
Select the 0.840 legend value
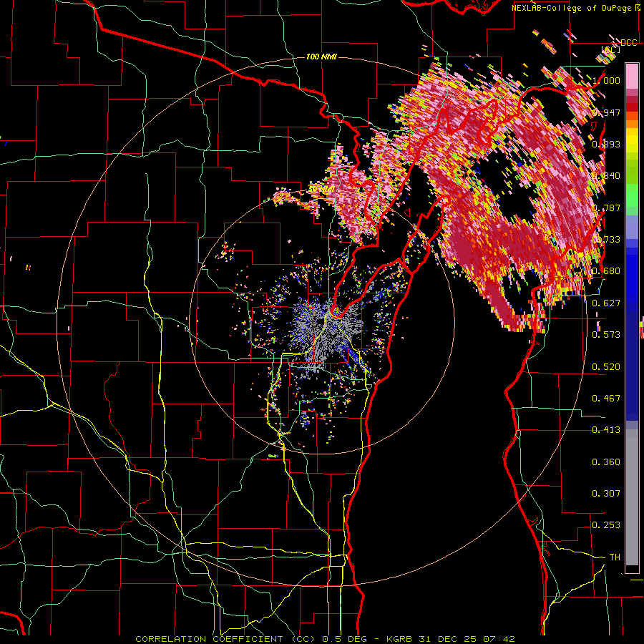click(606, 176)
